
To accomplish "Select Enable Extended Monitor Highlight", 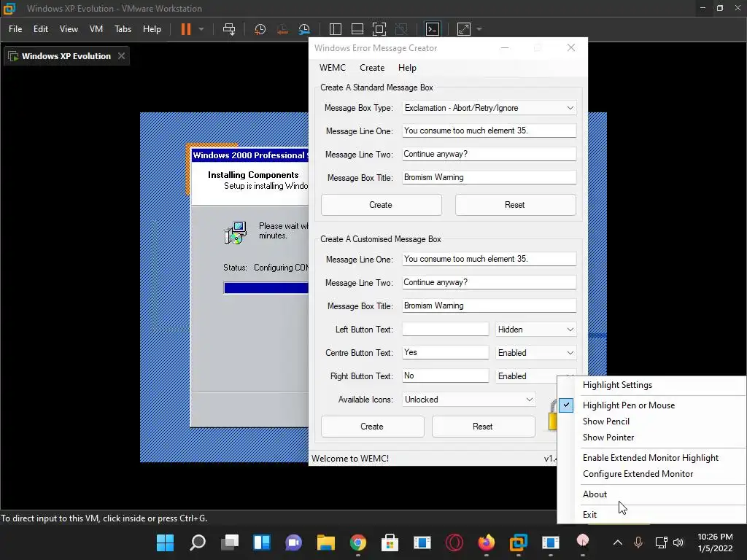I will pyautogui.click(x=651, y=458).
